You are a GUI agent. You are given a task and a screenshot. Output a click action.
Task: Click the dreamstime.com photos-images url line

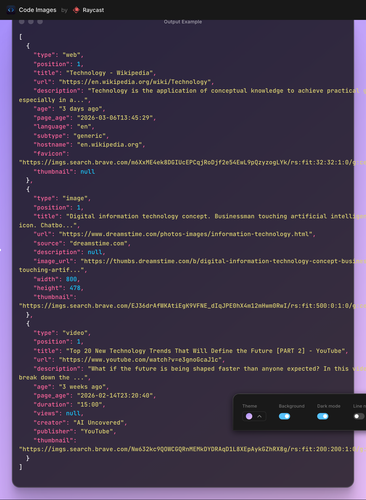174,234
